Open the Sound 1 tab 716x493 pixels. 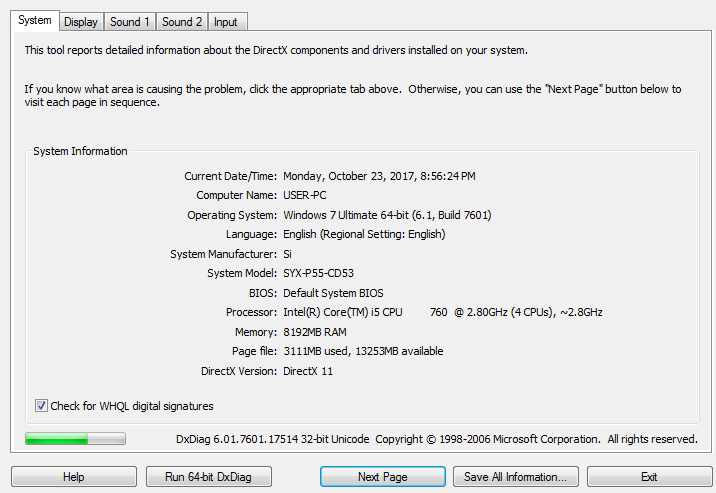(130, 22)
